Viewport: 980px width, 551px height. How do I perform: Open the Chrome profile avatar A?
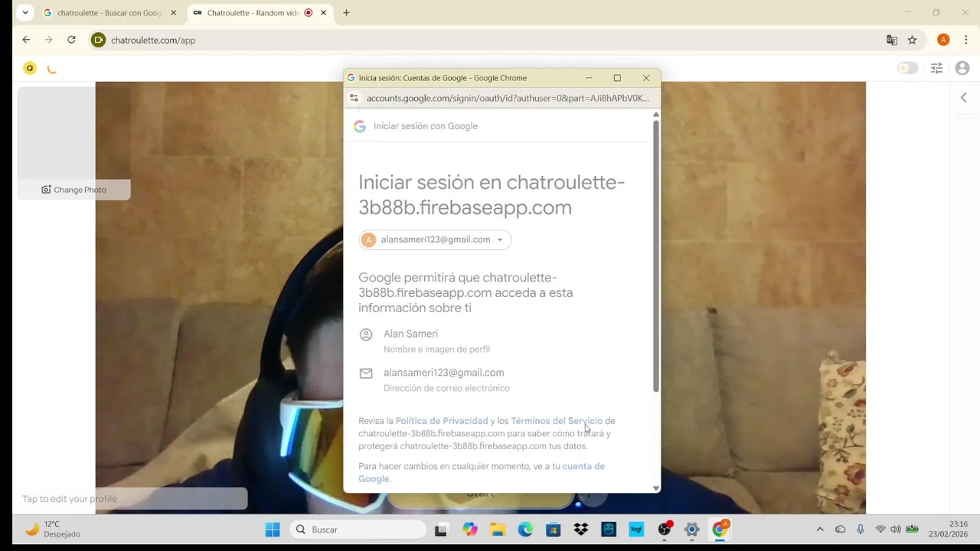tap(943, 40)
